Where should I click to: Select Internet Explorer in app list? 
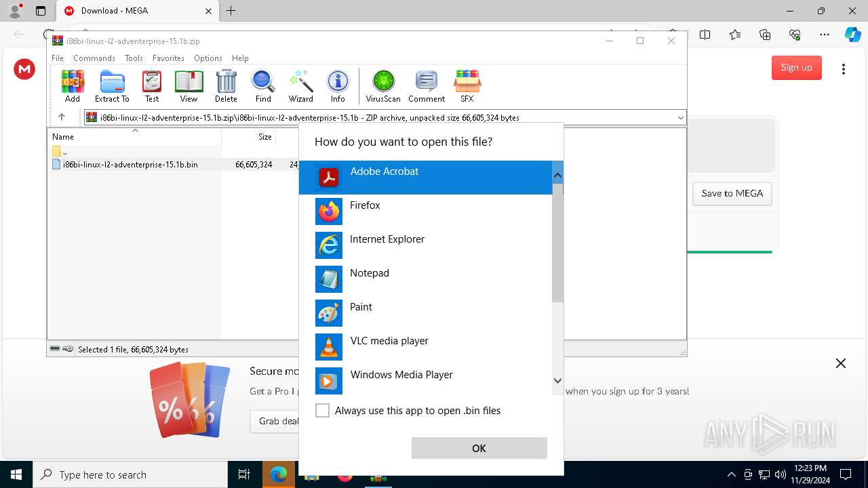click(x=426, y=245)
